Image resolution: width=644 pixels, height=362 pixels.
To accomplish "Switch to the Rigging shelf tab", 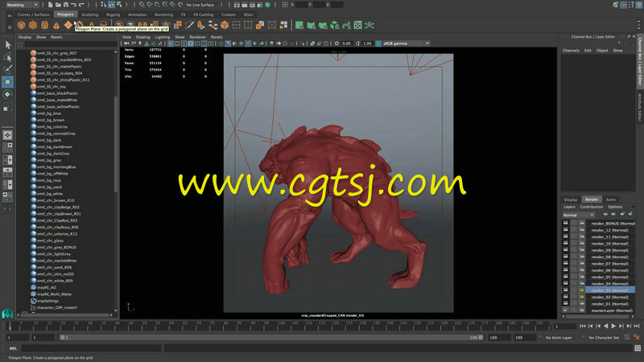I will coord(113,14).
